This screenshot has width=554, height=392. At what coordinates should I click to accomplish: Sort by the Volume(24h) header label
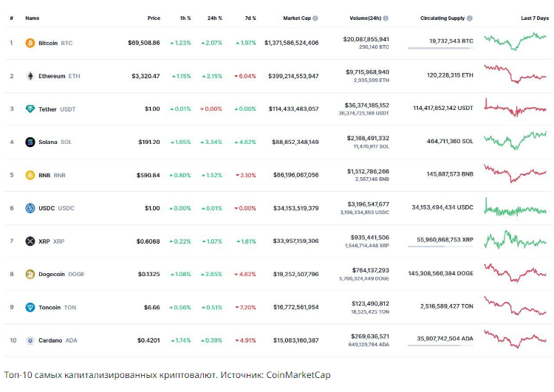click(366, 18)
